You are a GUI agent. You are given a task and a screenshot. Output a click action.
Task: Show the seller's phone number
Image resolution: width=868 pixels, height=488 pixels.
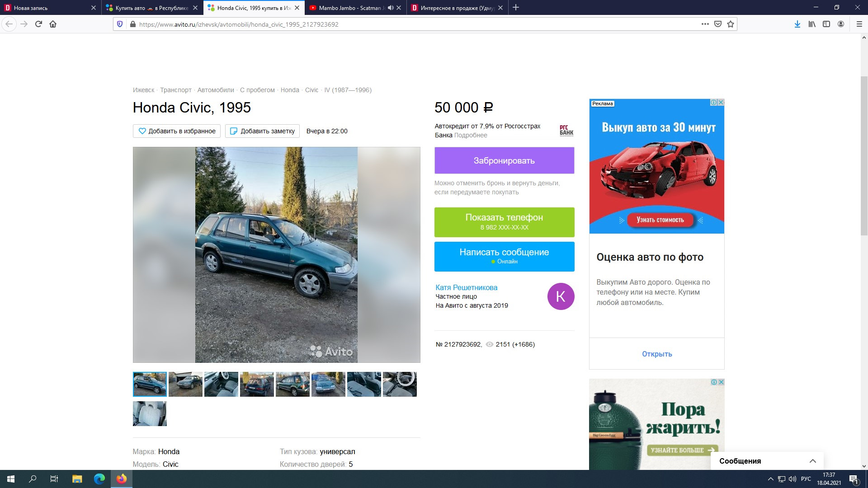click(x=504, y=222)
